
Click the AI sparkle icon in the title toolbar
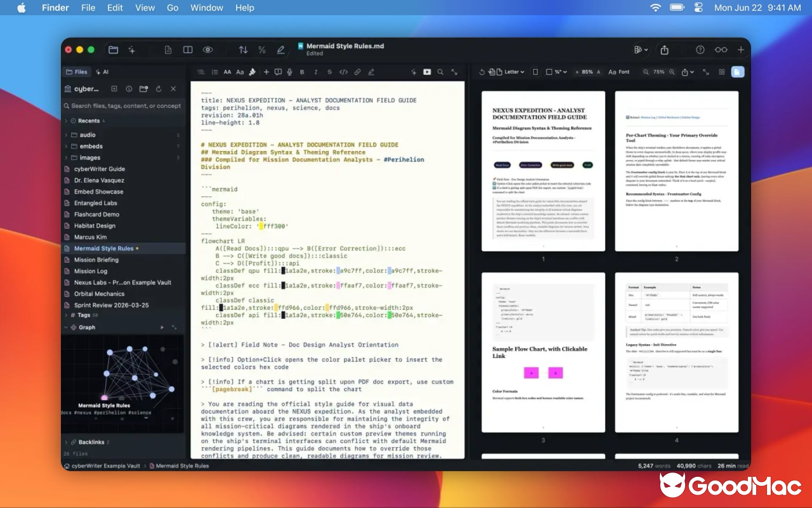(x=132, y=50)
